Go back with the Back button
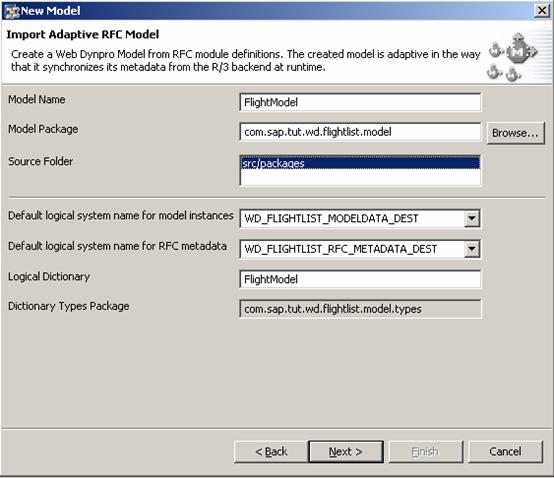Screen dimensions: 554x478 point(271,452)
